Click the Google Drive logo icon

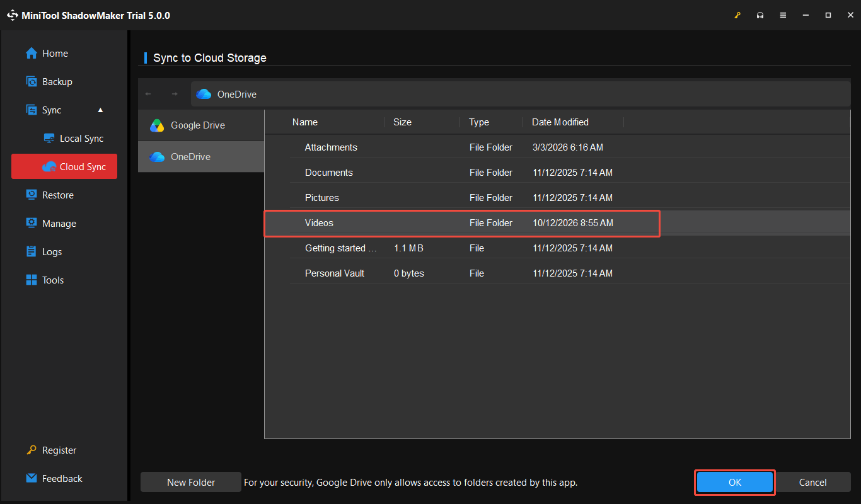click(x=157, y=125)
